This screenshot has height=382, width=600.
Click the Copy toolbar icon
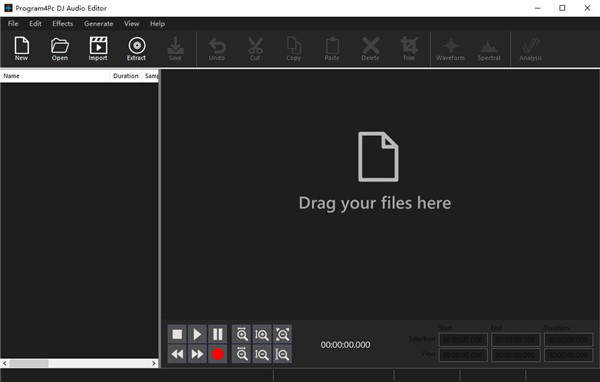pyautogui.click(x=293, y=48)
